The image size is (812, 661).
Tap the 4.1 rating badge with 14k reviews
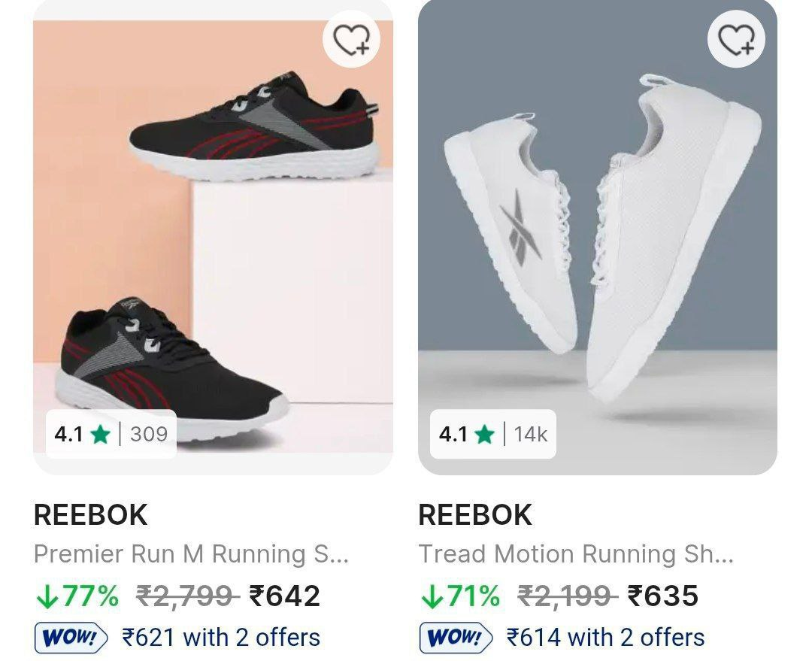point(493,434)
